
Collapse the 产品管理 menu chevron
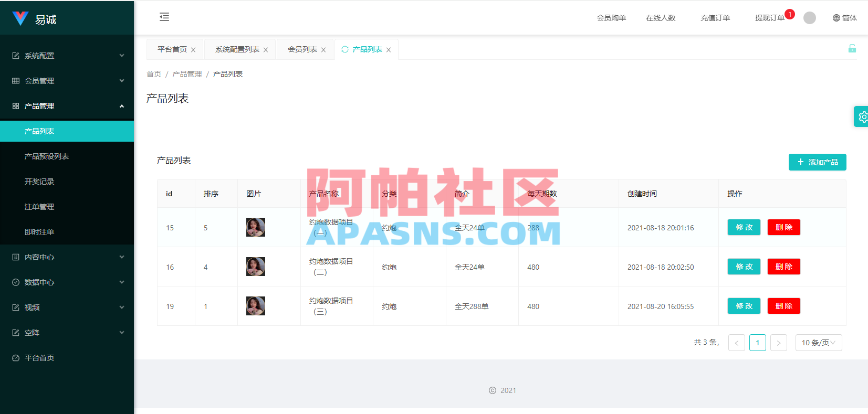pyautogui.click(x=122, y=106)
